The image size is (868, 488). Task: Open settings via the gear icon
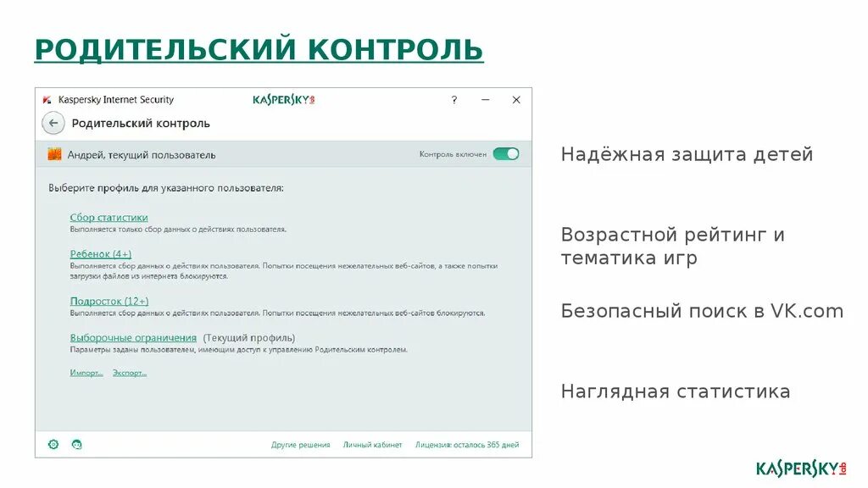pyautogui.click(x=53, y=444)
